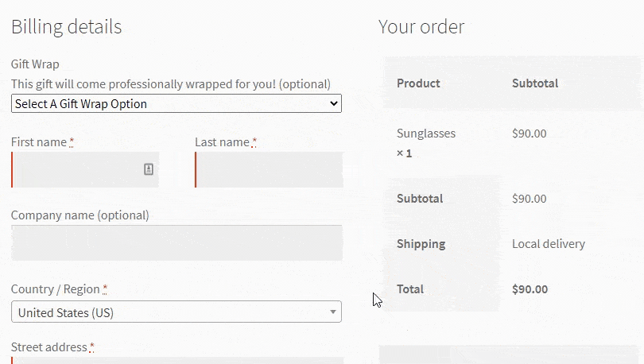Open the Gift Wrap option dropdown
Image resolution: width=644 pixels, height=364 pixels.
(177, 103)
